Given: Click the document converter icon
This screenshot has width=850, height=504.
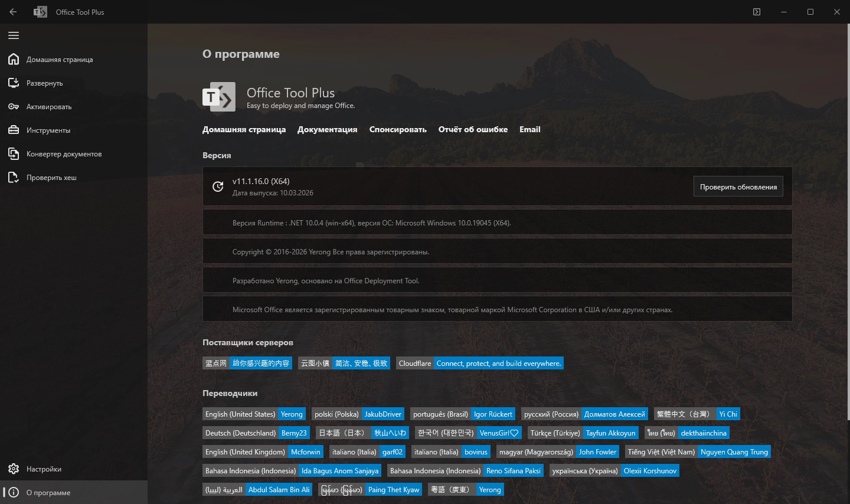Looking at the screenshot, I should pyautogui.click(x=14, y=153).
